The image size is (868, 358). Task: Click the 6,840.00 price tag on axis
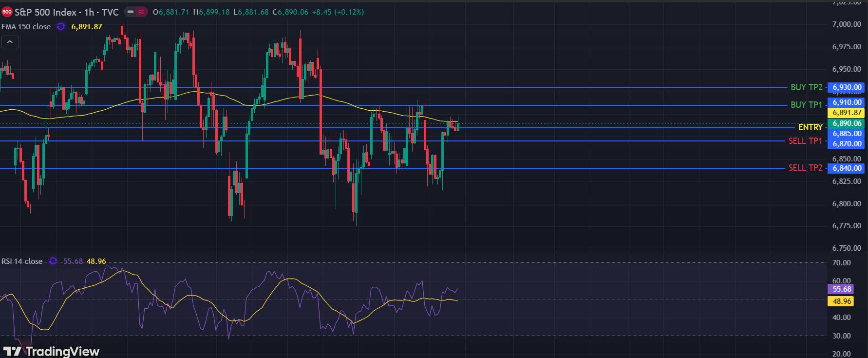pyautogui.click(x=847, y=168)
